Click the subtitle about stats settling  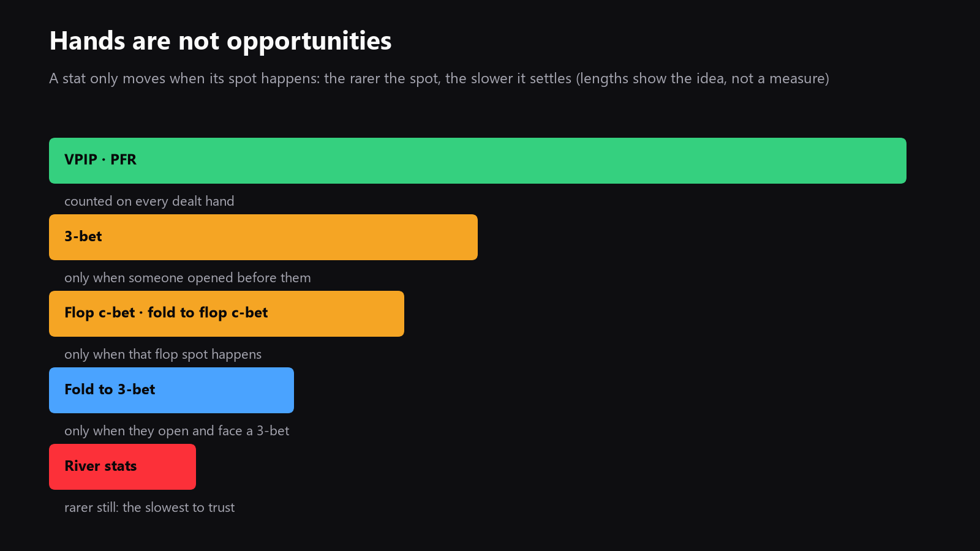tap(439, 78)
